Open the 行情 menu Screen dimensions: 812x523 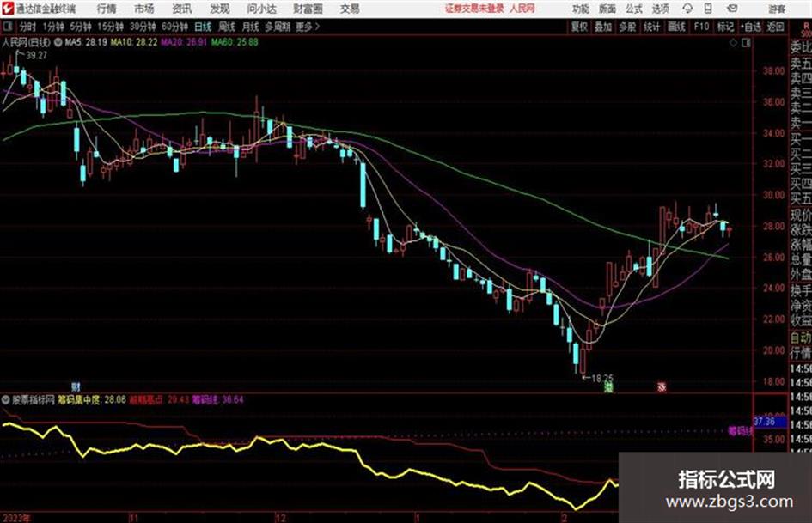click(x=107, y=9)
